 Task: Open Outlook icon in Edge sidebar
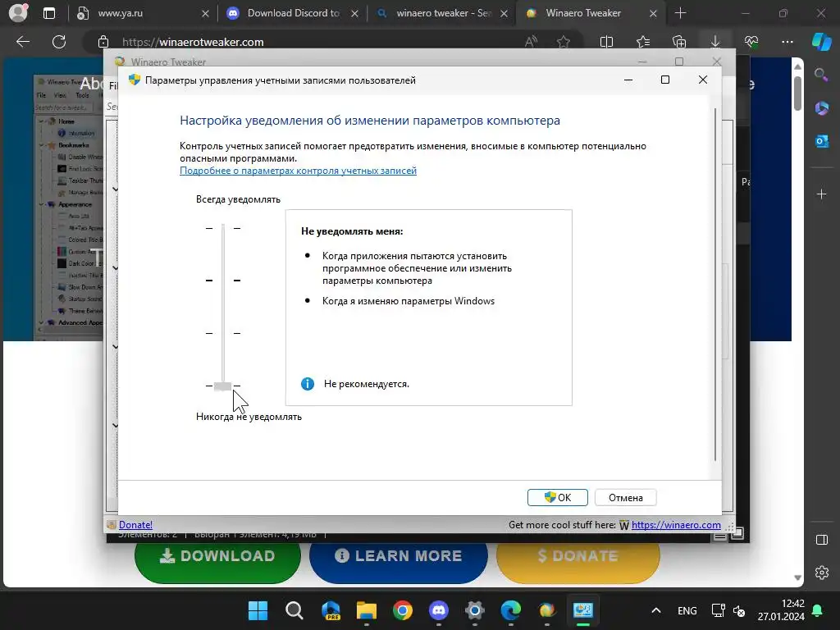point(822,141)
